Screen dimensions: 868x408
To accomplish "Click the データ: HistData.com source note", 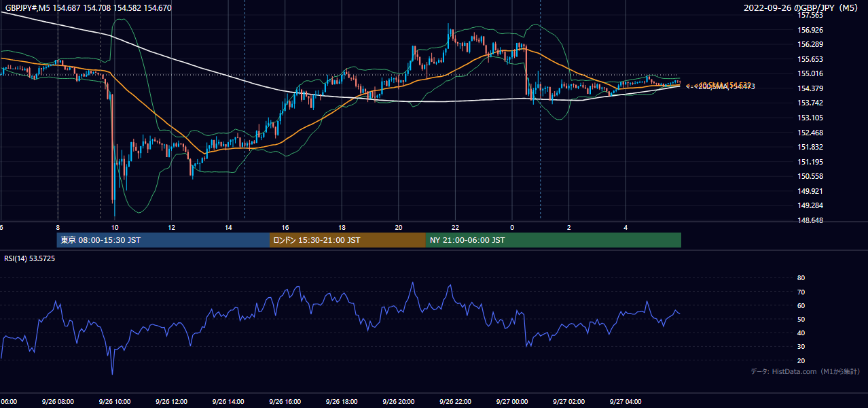I will pos(806,371).
